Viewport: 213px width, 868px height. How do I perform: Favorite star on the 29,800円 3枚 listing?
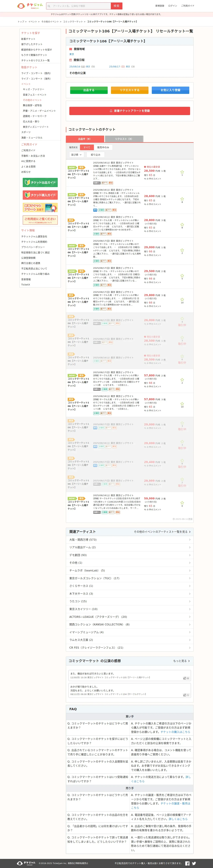coord(182,300)
